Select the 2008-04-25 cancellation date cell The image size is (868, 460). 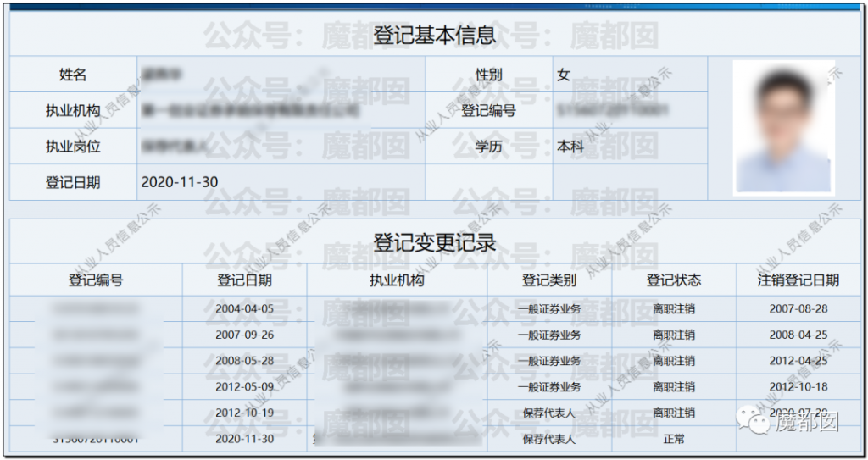coord(798,335)
